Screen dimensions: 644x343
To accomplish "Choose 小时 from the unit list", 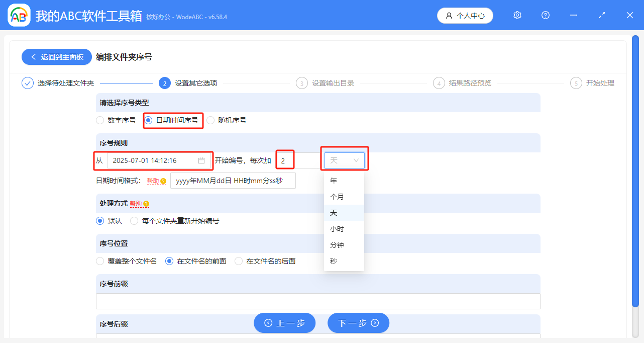I will coord(337,229).
